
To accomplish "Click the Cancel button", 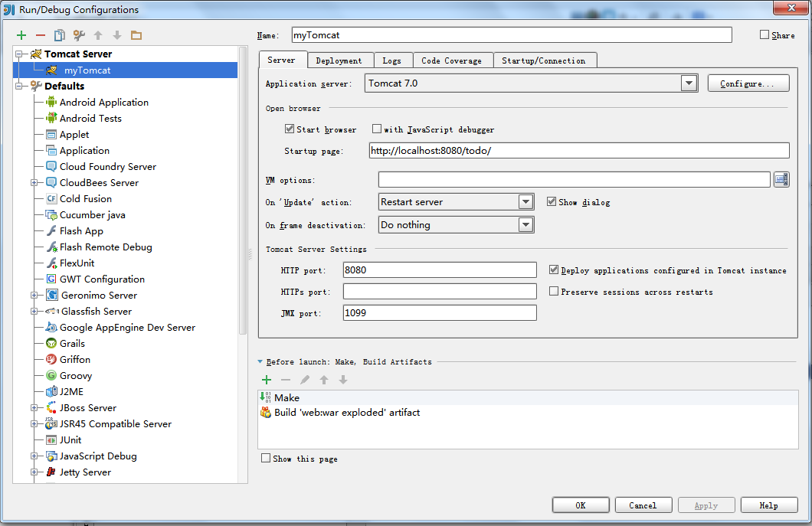I will [x=643, y=505].
